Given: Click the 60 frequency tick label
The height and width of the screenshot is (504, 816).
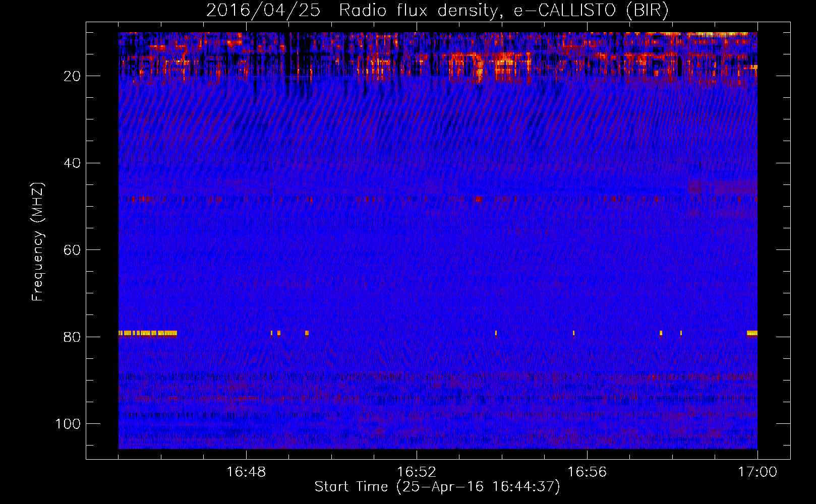Looking at the screenshot, I should (x=73, y=250).
